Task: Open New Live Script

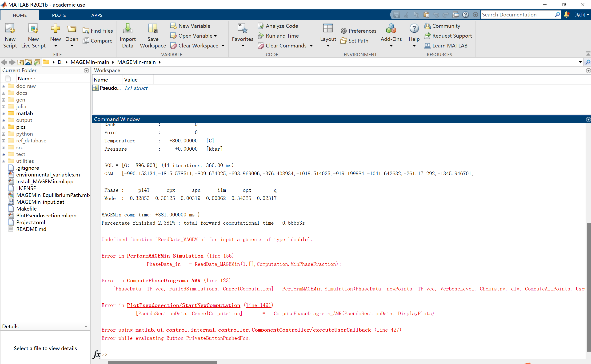Action: point(33,35)
